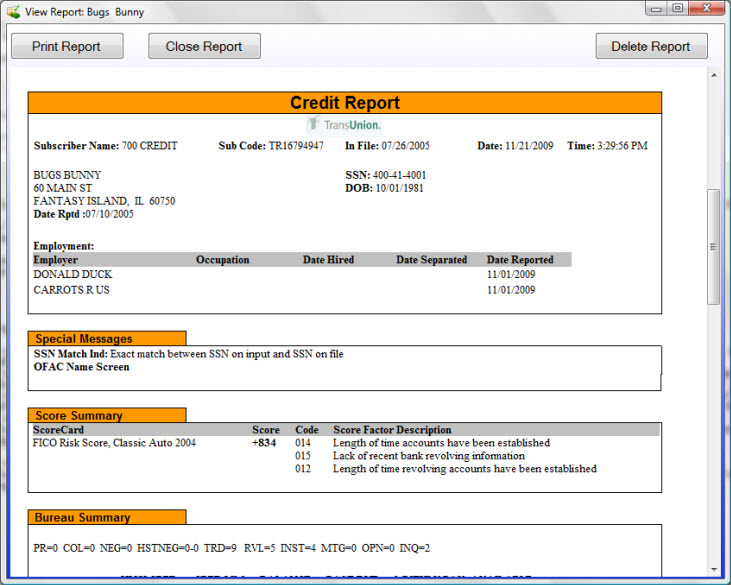Click the scrollbar down arrow
The height and width of the screenshot is (585, 731).
(x=714, y=567)
